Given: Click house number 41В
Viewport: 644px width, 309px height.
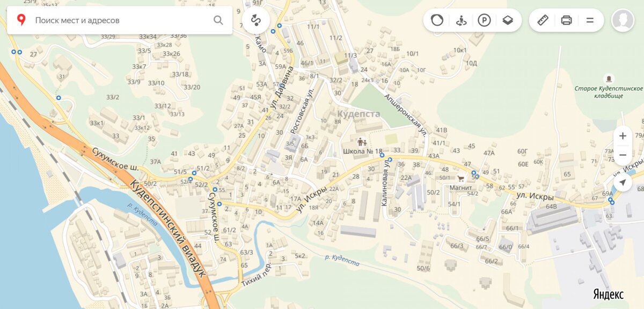Looking at the screenshot, I should tap(441, 130).
